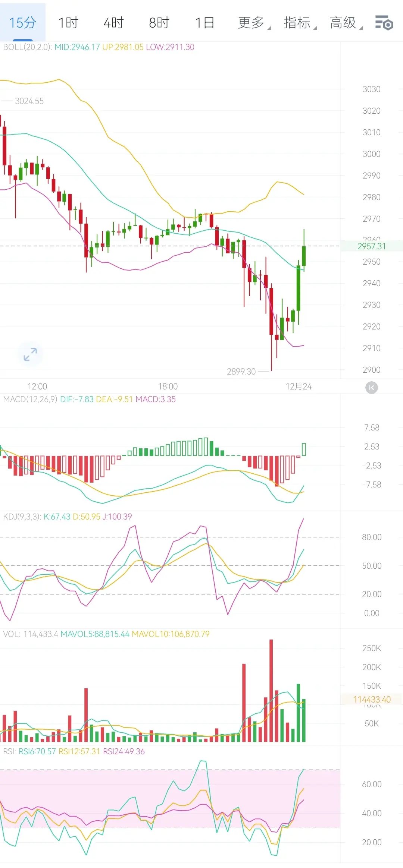This screenshot has width=403, height=868.
Task: Tap the 18:00 time axis label
Action: [x=168, y=386]
